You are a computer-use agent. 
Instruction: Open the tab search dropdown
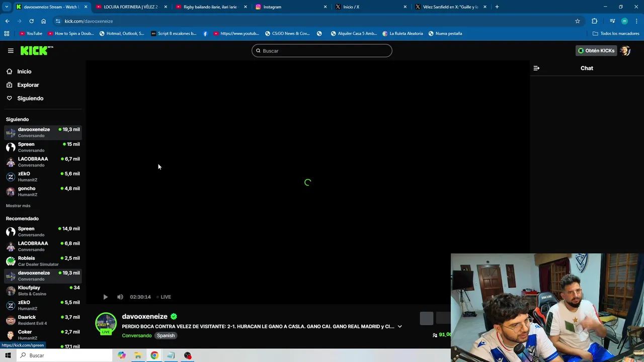(x=7, y=7)
